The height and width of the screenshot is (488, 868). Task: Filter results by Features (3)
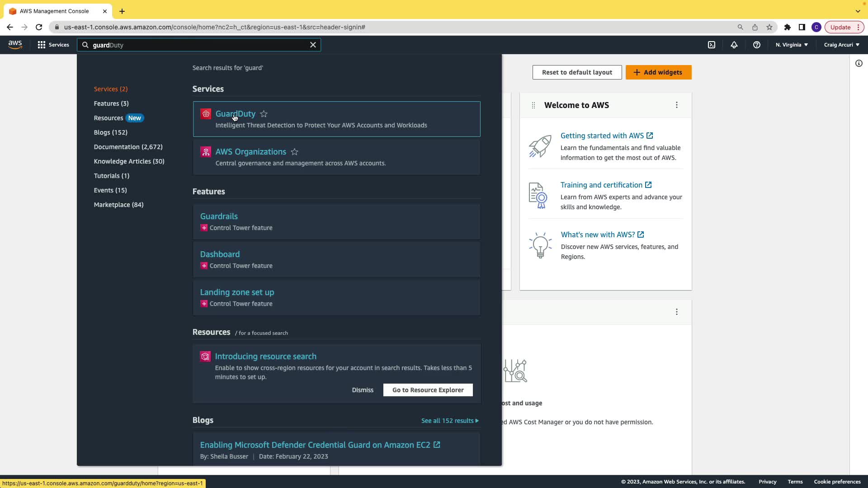111,103
